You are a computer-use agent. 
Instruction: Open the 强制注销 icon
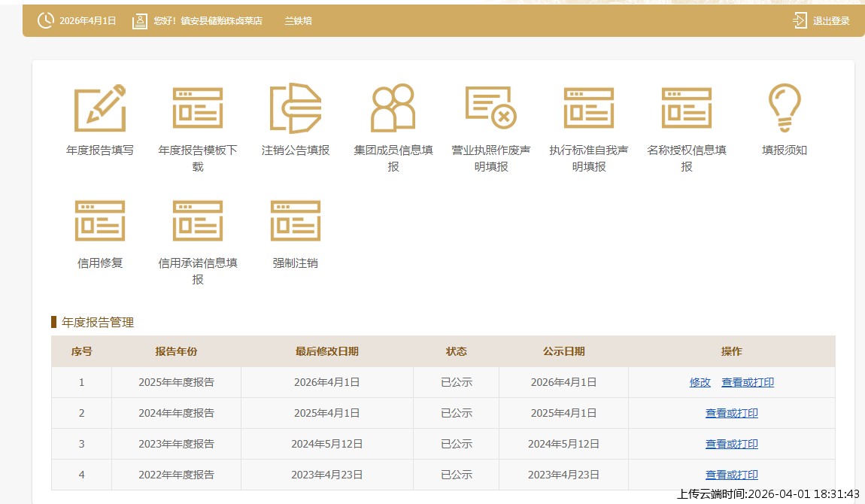click(x=296, y=221)
